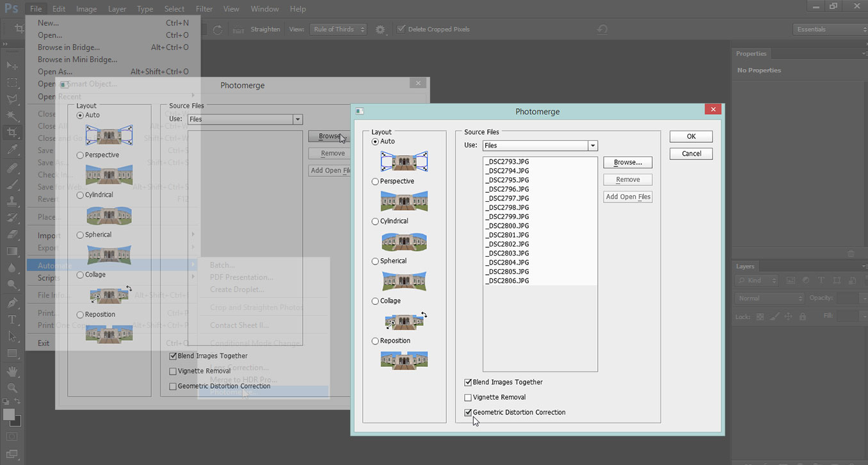The width and height of the screenshot is (868, 465).
Task: Enable Vignette Removal in front dialog
Action: pyautogui.click(x=468, y=398)
